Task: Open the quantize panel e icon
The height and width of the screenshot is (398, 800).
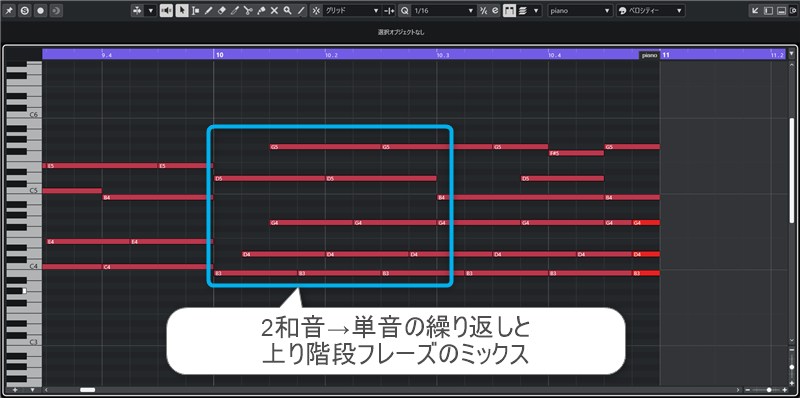Action: point(495,11)
